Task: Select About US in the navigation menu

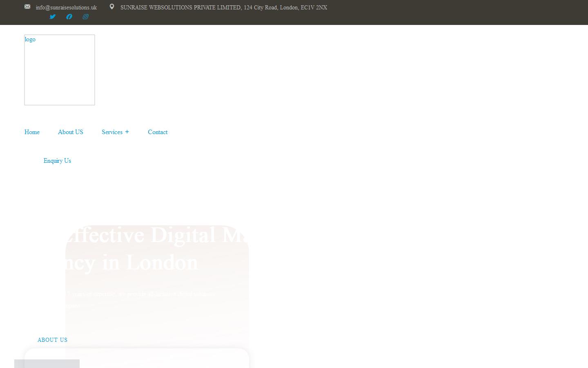Action: pos(70,132)
